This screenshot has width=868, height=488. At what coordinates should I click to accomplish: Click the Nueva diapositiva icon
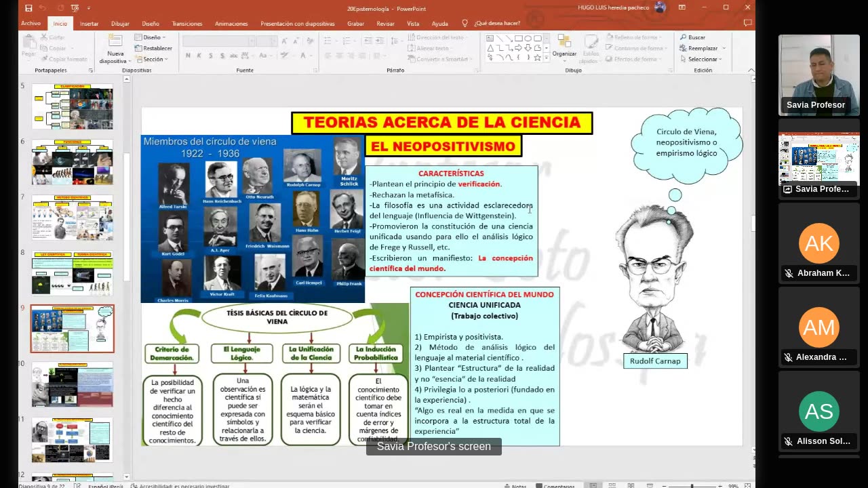(x=115, y=41)
